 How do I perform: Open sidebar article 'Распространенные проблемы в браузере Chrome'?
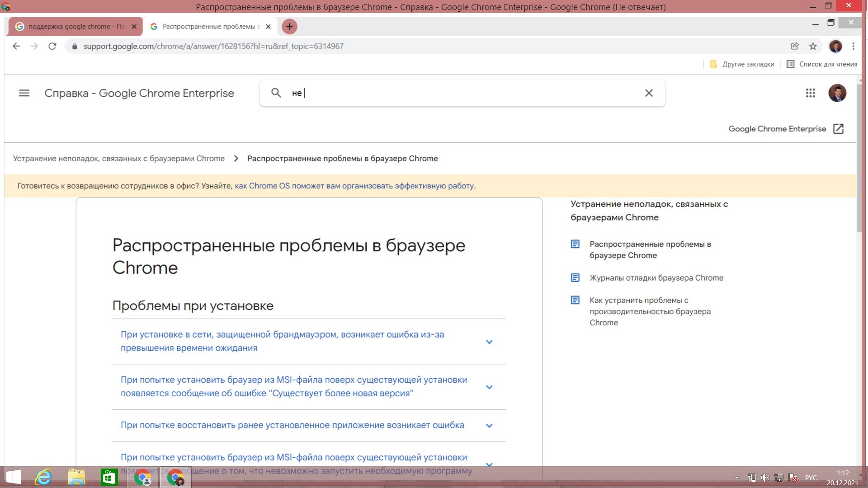pos(650,249)
